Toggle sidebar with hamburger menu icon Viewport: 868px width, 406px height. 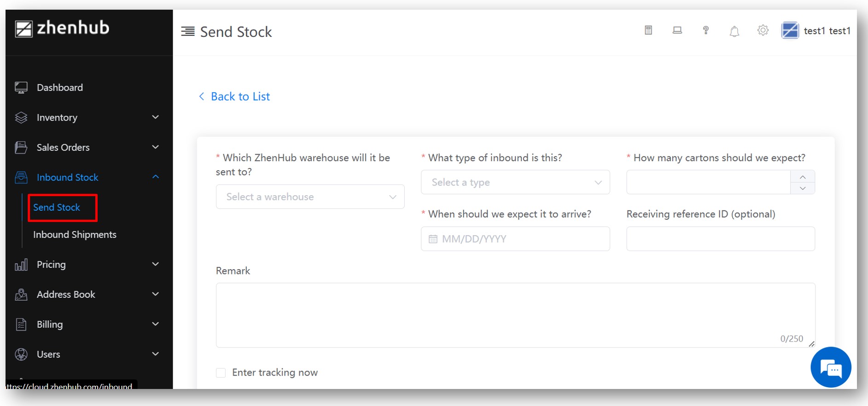(188, 31)
